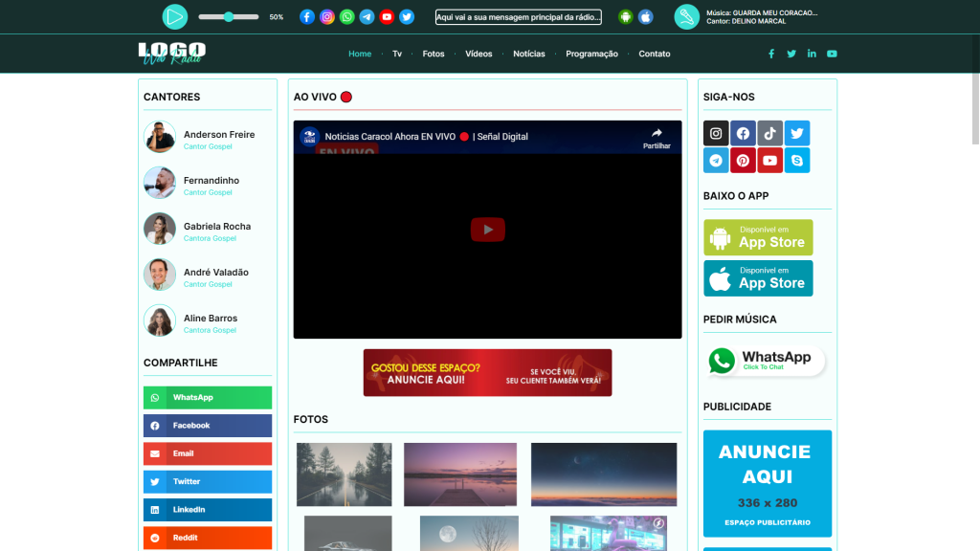The image size is (980, 551).
Task: Open Pinterest icon under Siga-nos
Action: pos(743,161)
